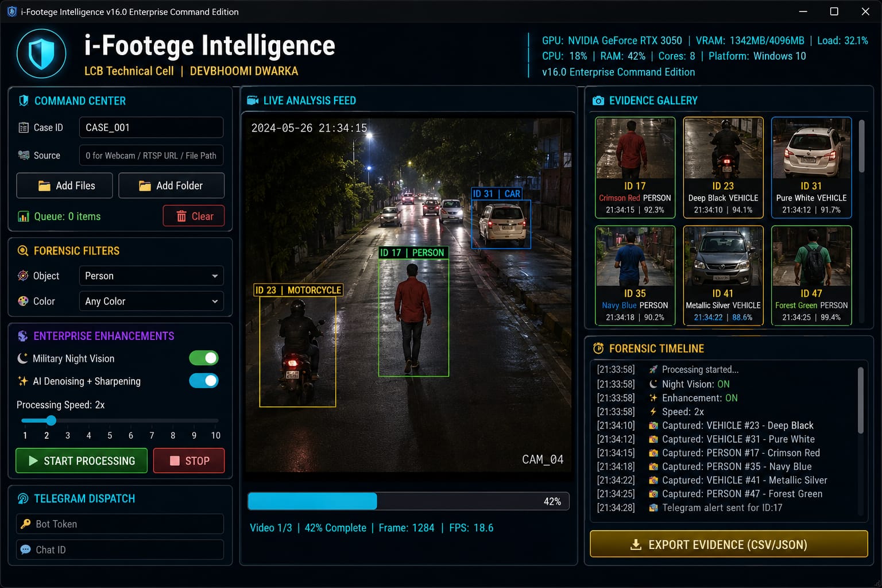This screenshot has height=588, width=882.
Task: Clear the processing queue
Action: click(194, 216)
